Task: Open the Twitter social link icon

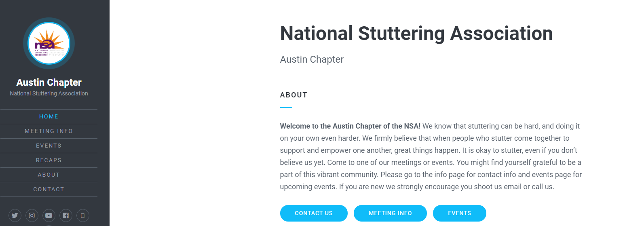Action: 15,215
